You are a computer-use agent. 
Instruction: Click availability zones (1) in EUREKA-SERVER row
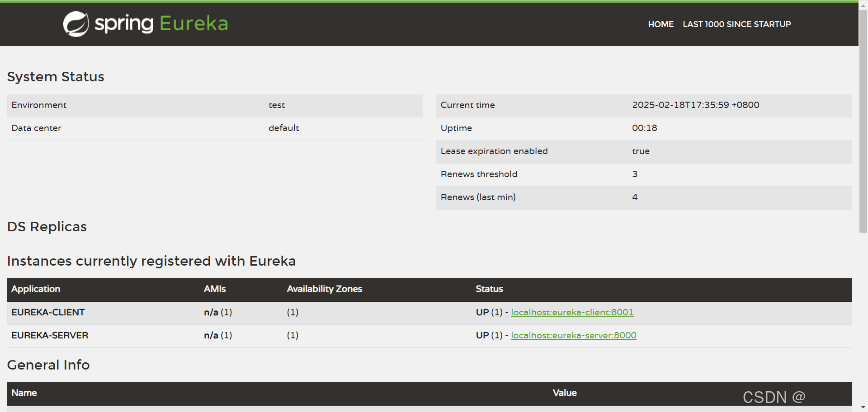point(292,336)
